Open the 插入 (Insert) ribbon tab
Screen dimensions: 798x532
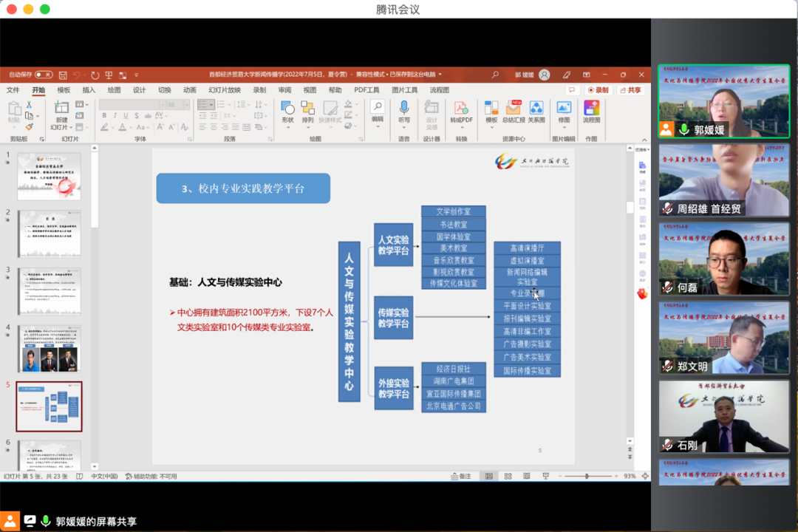coord(89,90)
